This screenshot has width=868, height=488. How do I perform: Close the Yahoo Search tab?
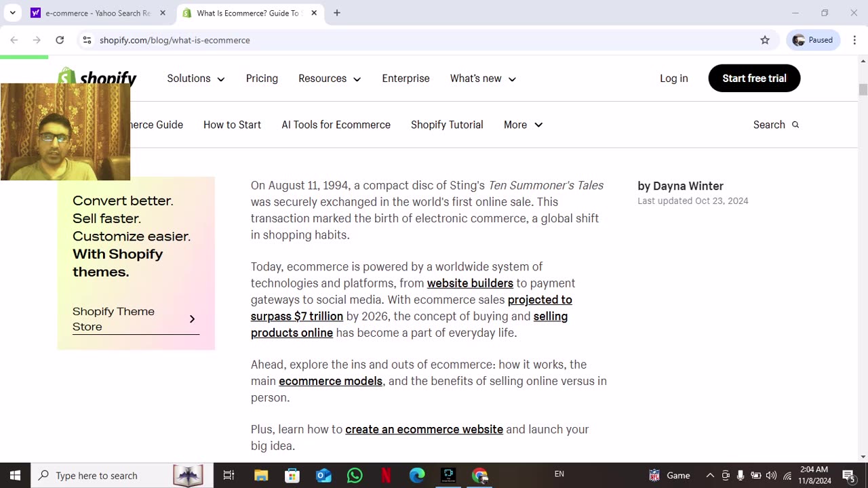click(163, 13)
